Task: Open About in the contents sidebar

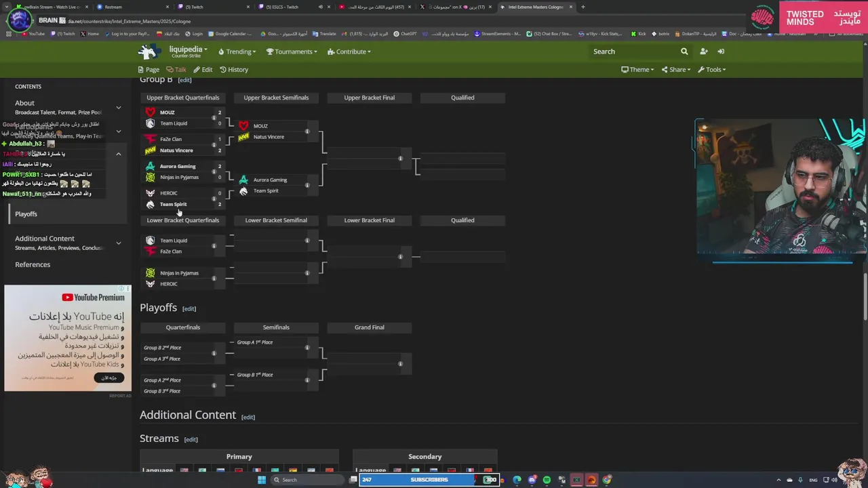Action: [x=24, y=103]
